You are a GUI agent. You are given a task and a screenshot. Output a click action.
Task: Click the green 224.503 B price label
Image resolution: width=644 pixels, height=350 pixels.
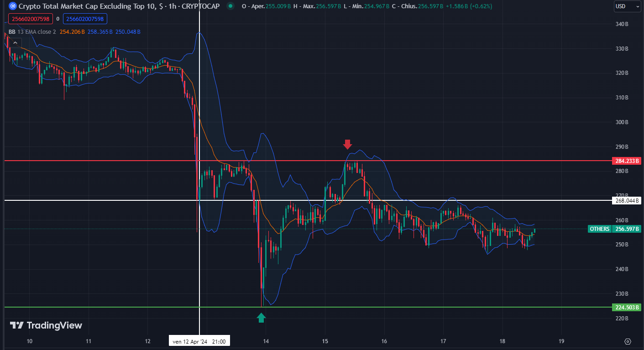[626, 308]
